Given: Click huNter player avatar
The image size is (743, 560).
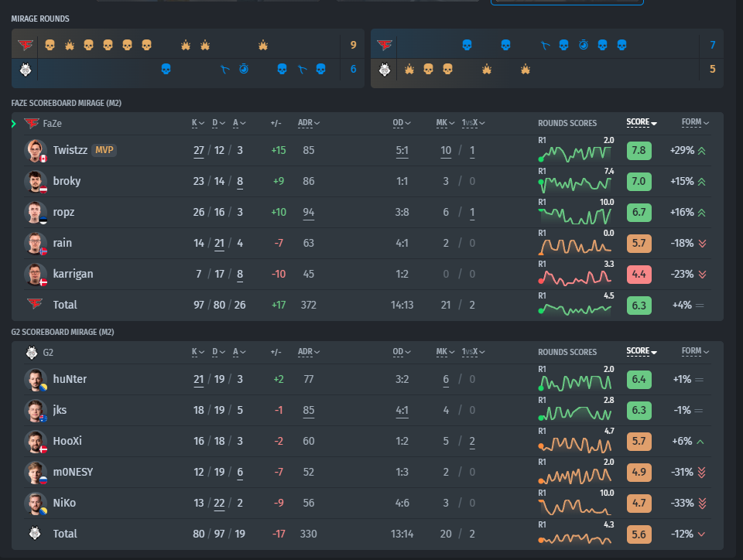Looking at the screenshot, I should coord(36,379).
